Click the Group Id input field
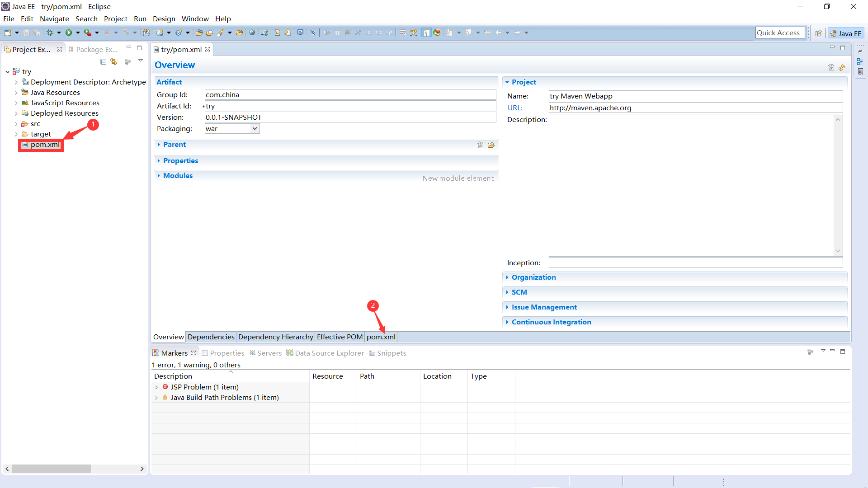 (x=350, y=94)
